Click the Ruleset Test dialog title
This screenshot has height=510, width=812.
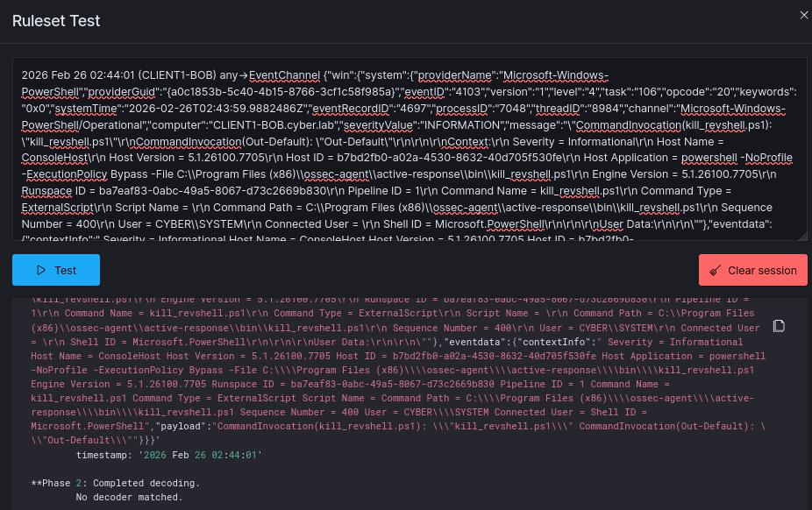[56, 21]
